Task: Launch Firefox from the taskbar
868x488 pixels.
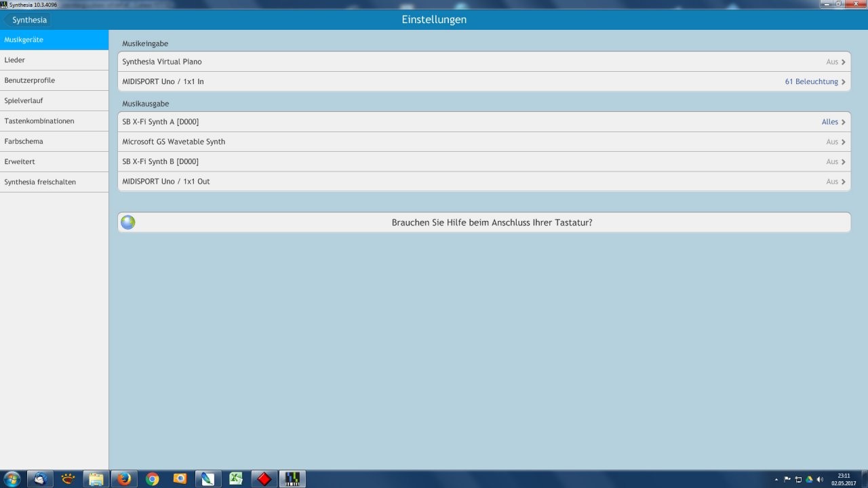Action: coord(124,479)
